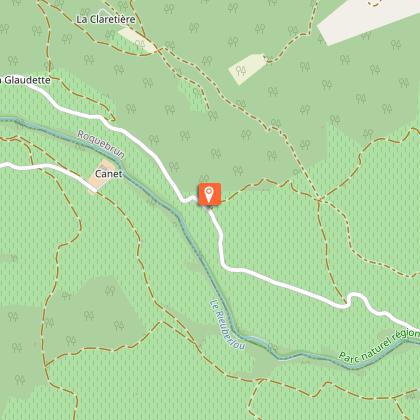Click the pale strip below La Claretière
Viewport: 420px width, 420px height.
tap(137, 40)
